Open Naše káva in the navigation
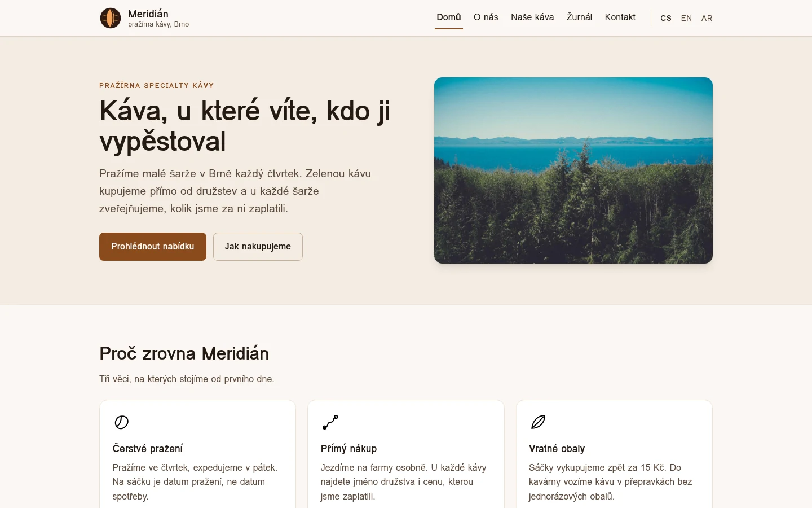Screen dimensions: 812x508 532,17
